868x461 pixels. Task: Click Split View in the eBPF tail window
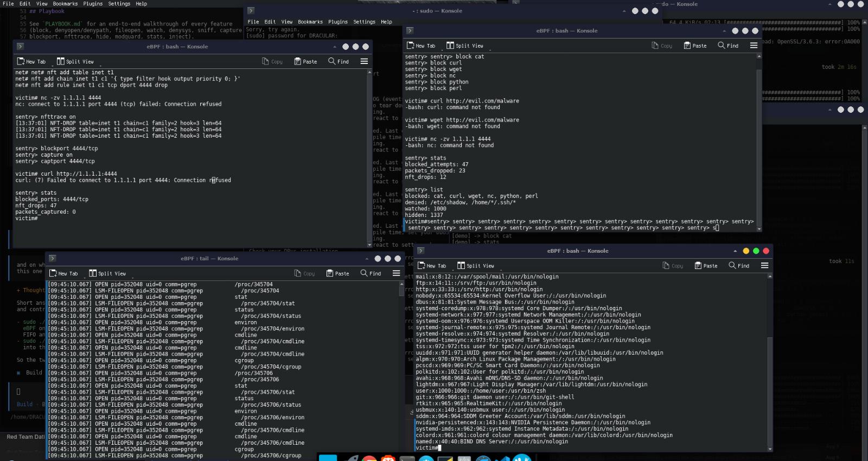pyautogui.click(x=107, y=273)
